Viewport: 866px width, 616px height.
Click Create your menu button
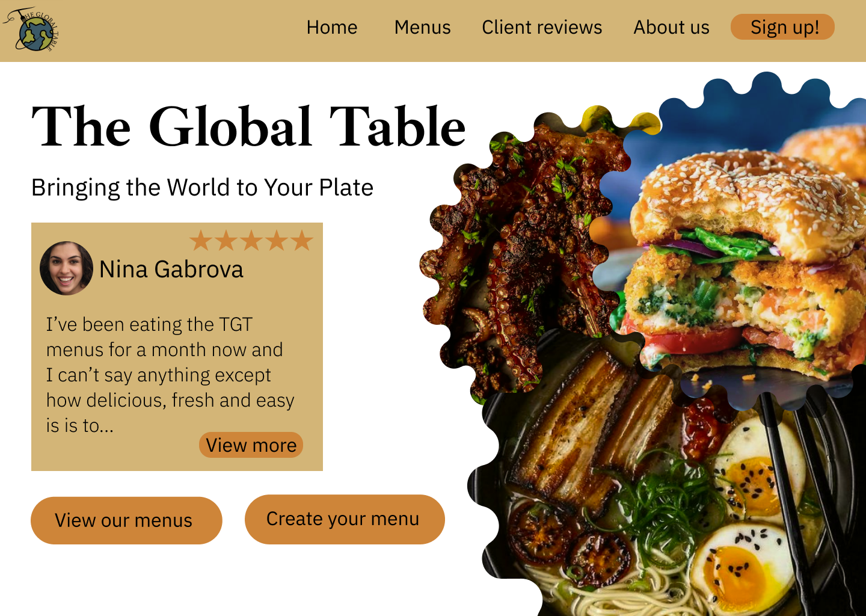tap(345, 519)
